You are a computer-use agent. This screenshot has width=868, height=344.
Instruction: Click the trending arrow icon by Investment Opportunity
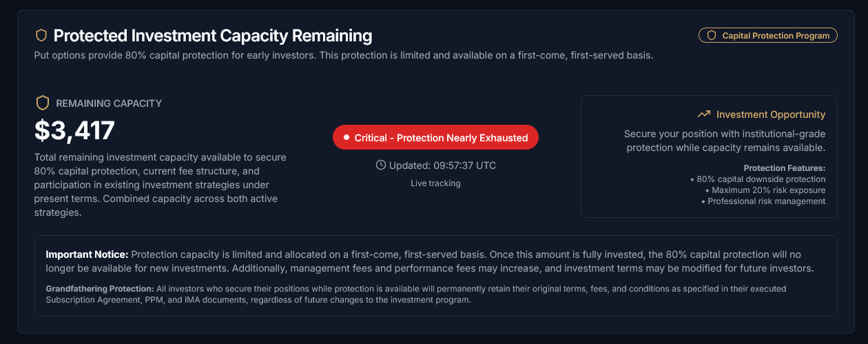pyautogui.click(x=704, y=114)
